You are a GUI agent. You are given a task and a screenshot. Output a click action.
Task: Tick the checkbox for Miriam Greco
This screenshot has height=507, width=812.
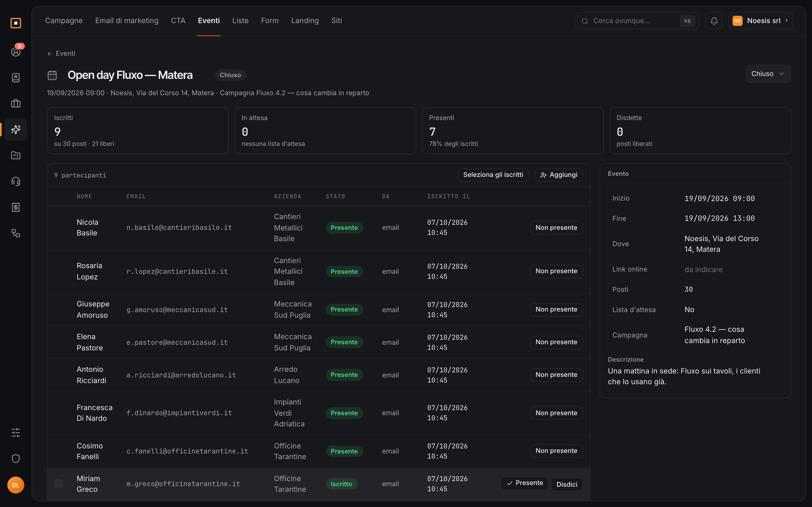[x=59, y=483]
